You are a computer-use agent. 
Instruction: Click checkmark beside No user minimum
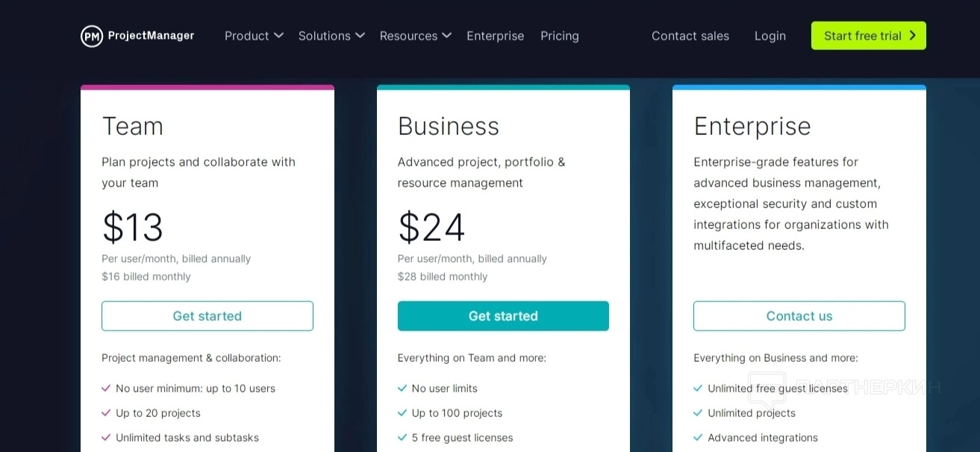[x=106, y=389]
